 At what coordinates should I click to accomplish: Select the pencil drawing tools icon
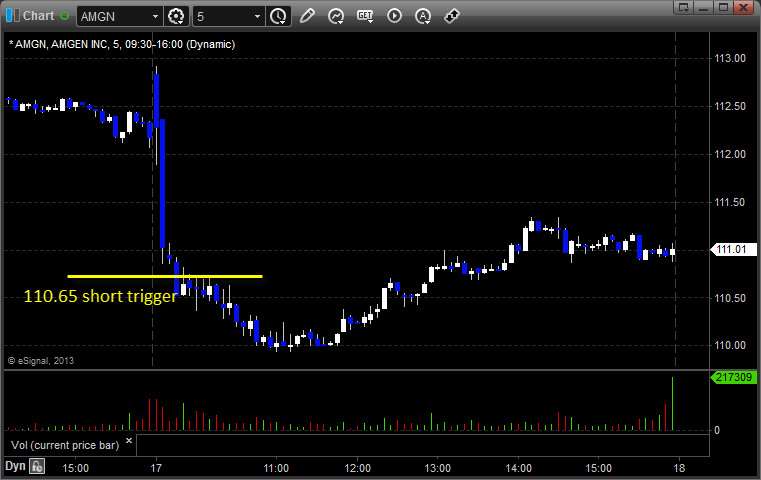pos(307,16)
